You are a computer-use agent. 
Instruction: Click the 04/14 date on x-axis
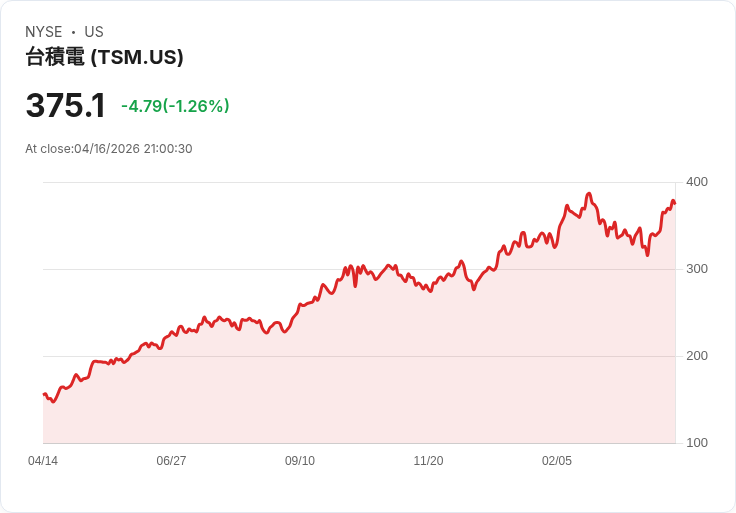coord(43,461)
